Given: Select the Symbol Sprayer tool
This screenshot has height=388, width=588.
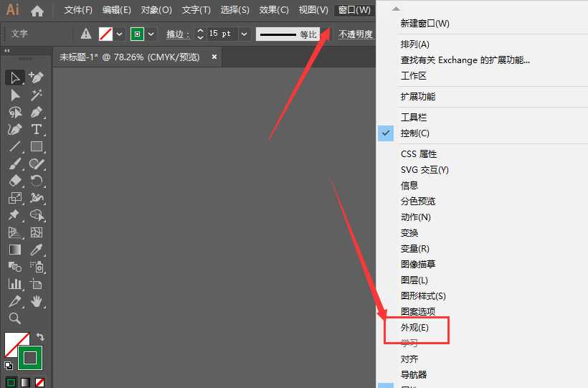Looking at the screenshot, I should tap(37, 267).
